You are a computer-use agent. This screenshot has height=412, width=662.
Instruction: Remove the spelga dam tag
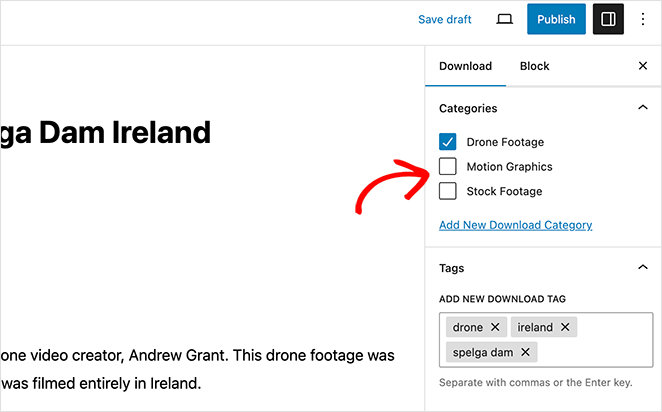525,352
